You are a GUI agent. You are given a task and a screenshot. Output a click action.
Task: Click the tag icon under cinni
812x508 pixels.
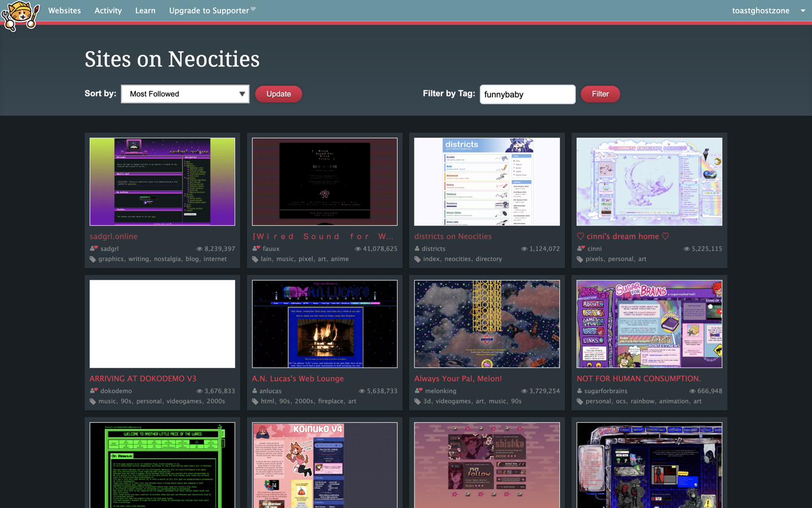tap(580, 259)
